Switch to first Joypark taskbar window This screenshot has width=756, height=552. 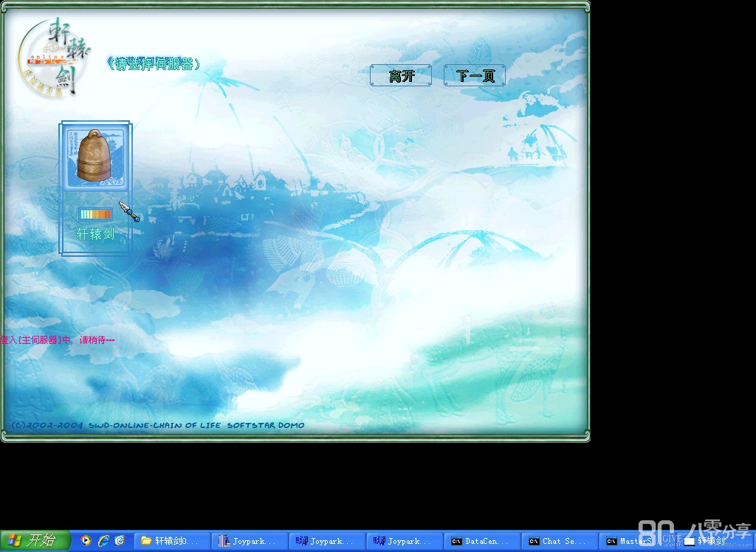pyautogui.click(x=250, y=541)
